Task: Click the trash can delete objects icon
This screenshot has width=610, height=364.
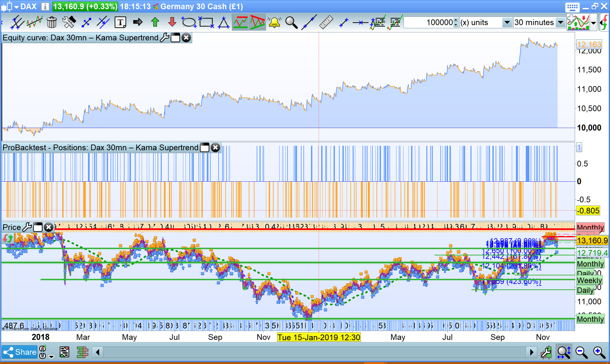Action: 51,22
